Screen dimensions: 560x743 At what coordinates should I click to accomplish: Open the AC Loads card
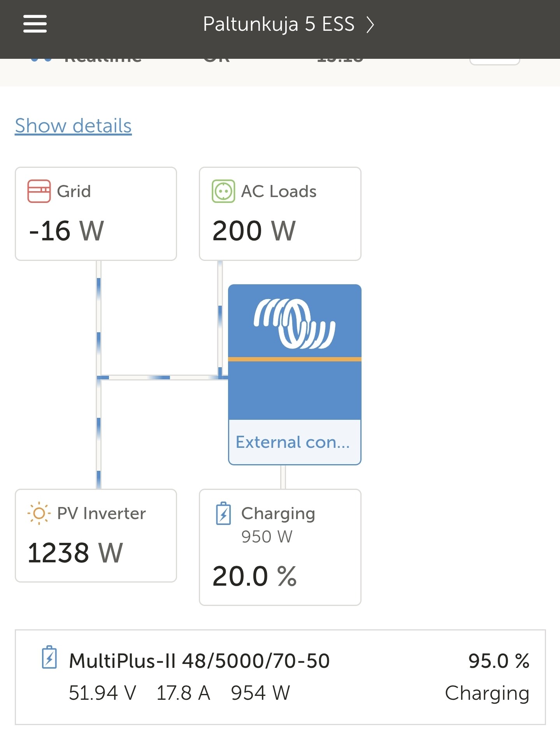(280, 214)
